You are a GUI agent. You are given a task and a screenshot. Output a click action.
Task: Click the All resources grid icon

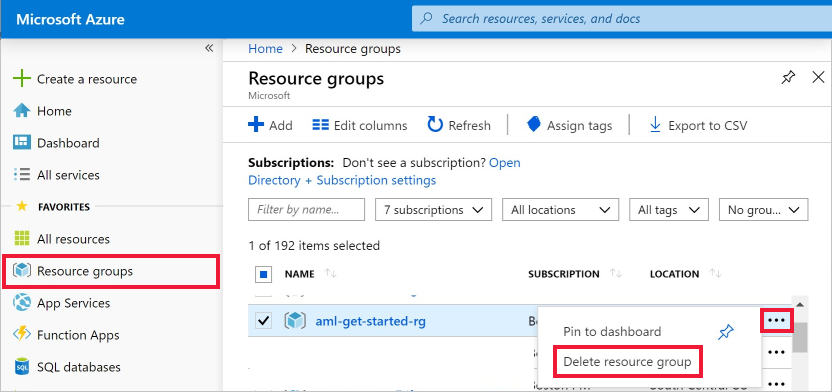coord(22,239)
